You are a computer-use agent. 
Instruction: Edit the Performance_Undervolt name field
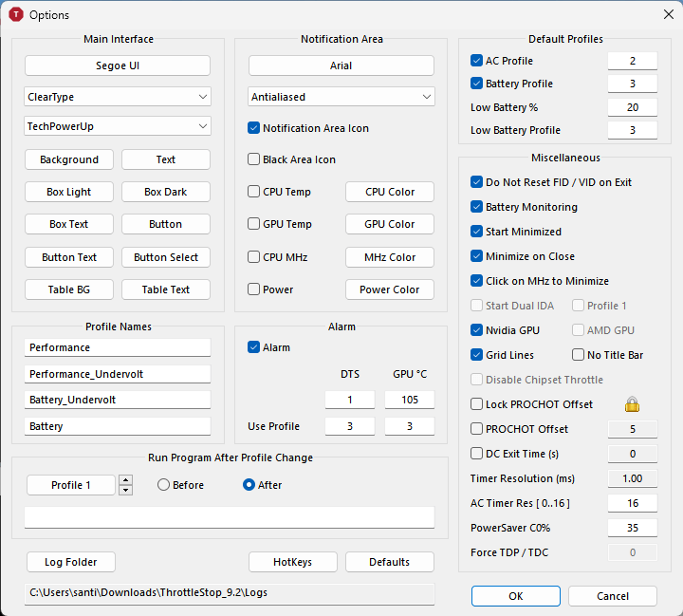[x=118, y=374]
